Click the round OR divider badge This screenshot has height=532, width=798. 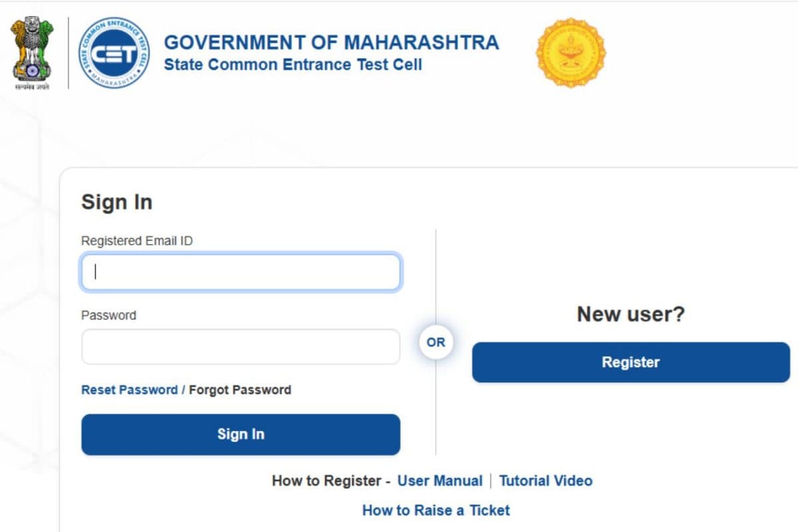436,342
